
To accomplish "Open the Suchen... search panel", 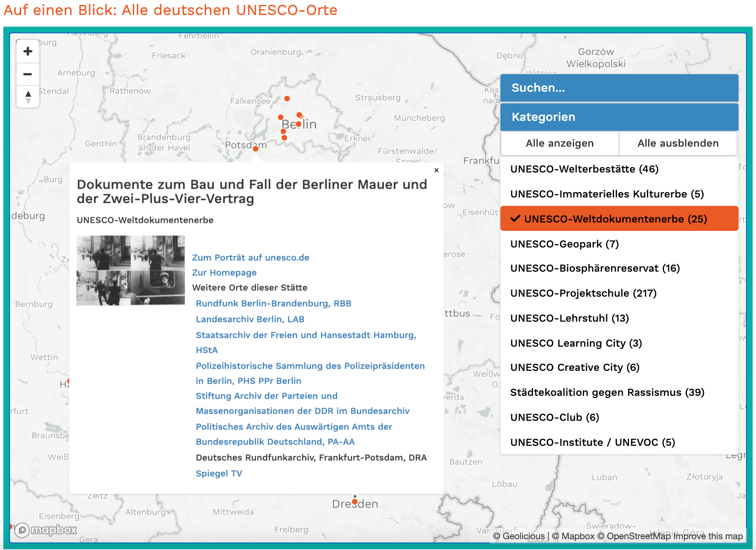I will [619, 88].
